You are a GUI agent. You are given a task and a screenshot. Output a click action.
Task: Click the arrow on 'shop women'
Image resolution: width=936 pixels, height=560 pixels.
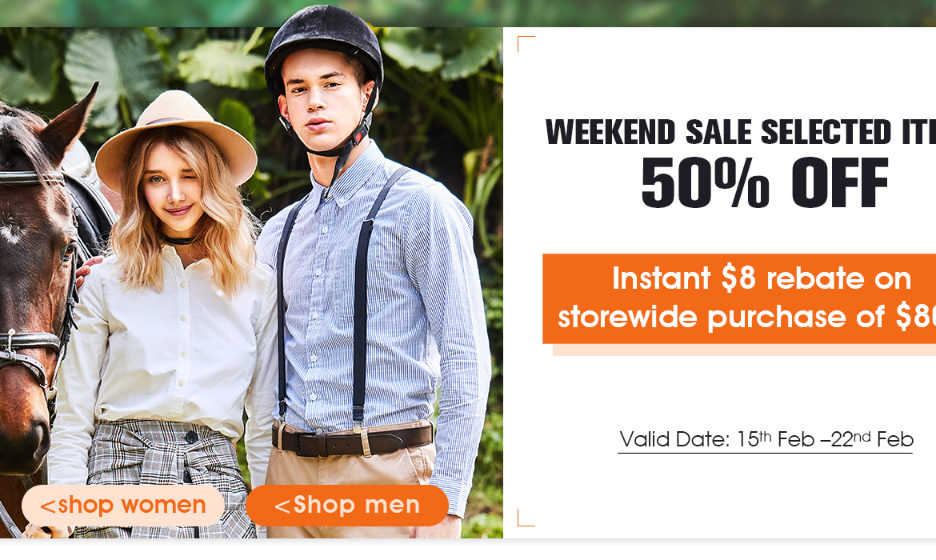point(48,507)
